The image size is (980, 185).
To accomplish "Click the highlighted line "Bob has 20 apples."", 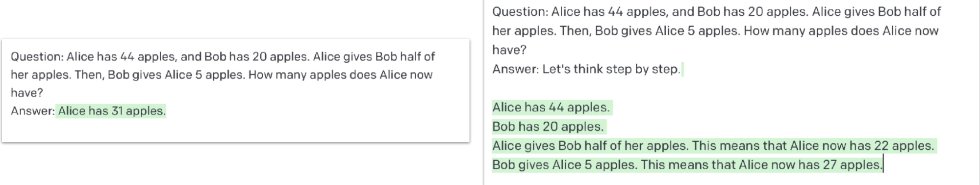I will (x=548, y=127).
